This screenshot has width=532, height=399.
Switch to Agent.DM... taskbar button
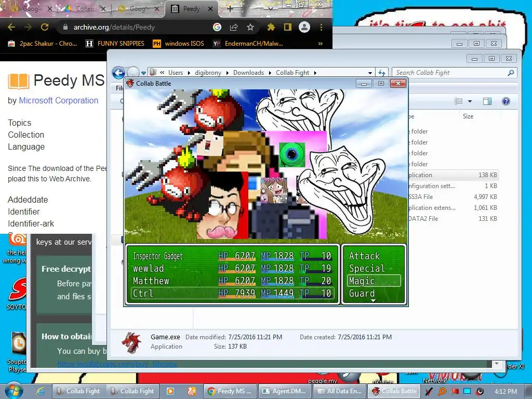tap(285, 391)
